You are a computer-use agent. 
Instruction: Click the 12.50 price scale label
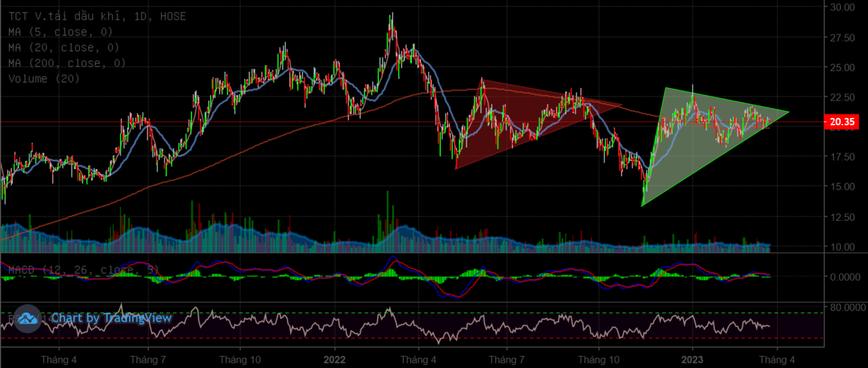[842, 217]
